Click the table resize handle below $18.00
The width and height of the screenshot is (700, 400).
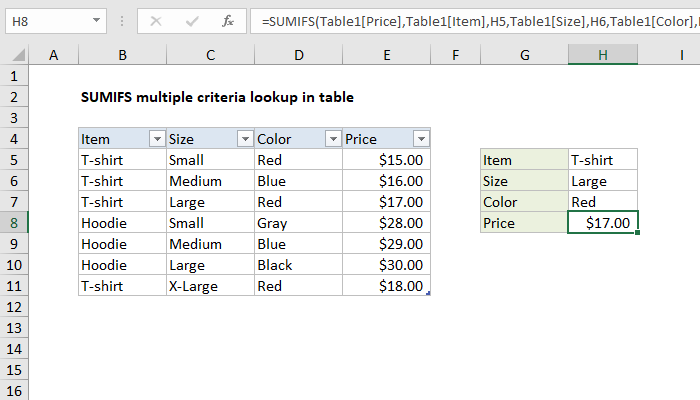click(429, 294)
